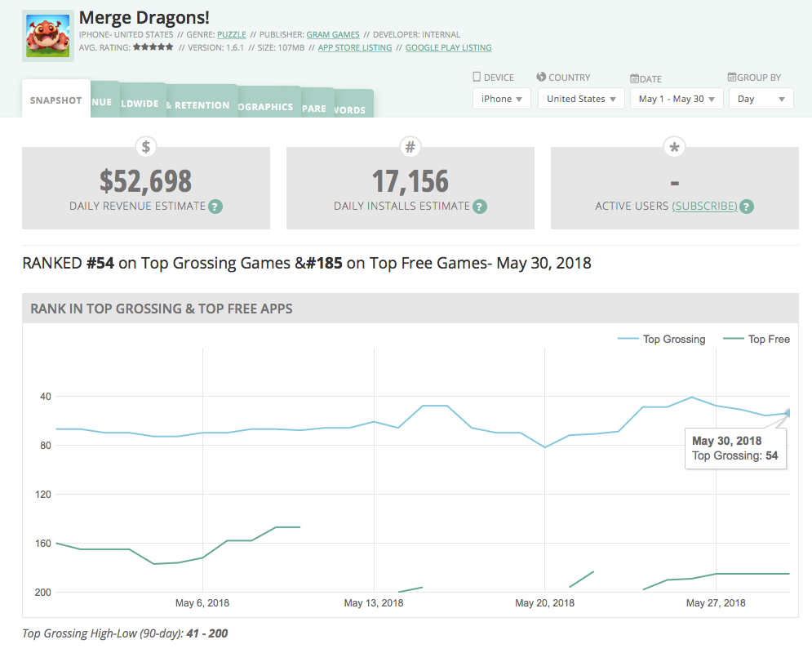This screenshot has height=653, width=812.
Task: Click the help icon beside Active Users
Action: pyautogui.click(x=747, y=207)
